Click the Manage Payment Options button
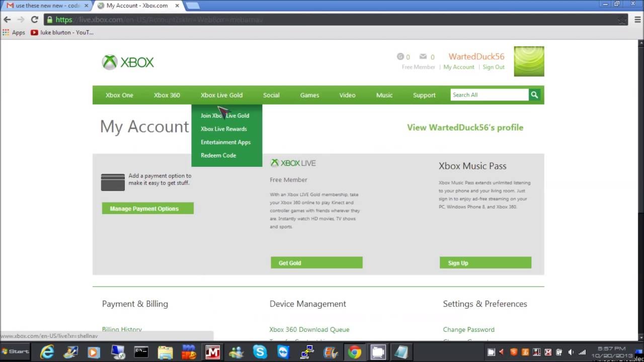 [x=148, y=208]
